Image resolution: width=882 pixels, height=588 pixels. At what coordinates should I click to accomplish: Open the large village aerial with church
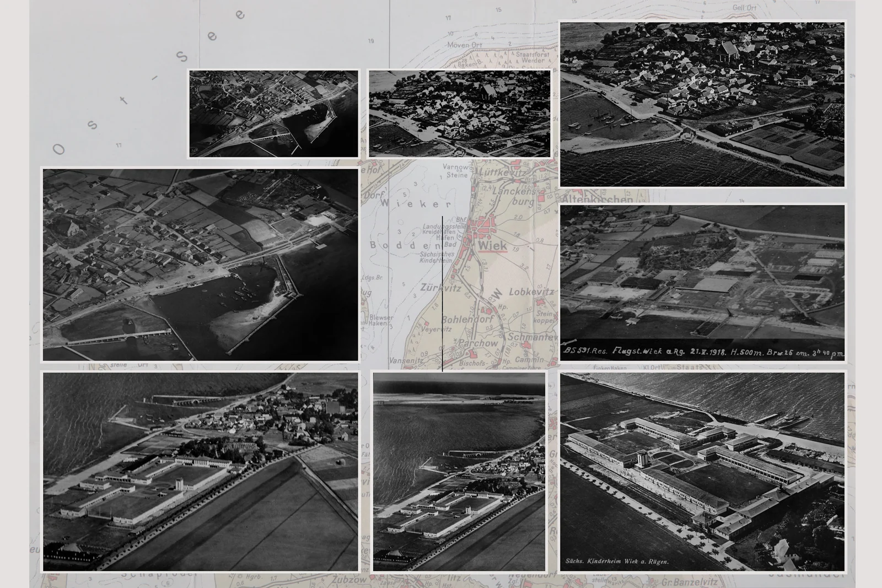pyautogui.click(x=702, y=104)
